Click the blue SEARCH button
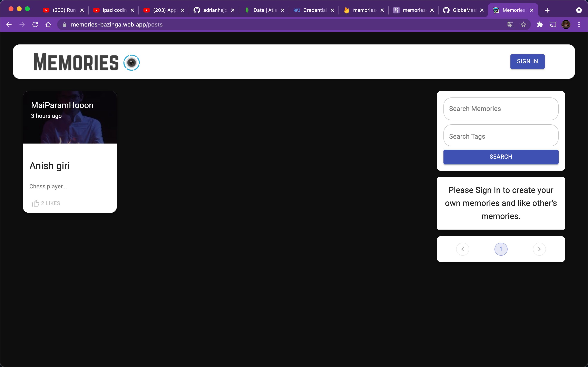588x367 pixels. coord(501,157)
